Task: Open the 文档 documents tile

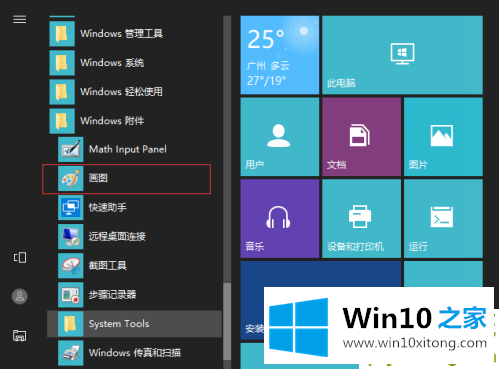Action: tap(361, 137)
